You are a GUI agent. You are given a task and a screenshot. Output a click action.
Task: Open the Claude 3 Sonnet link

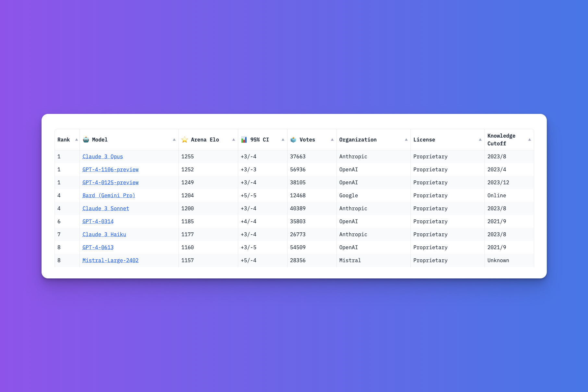[106, 208]
